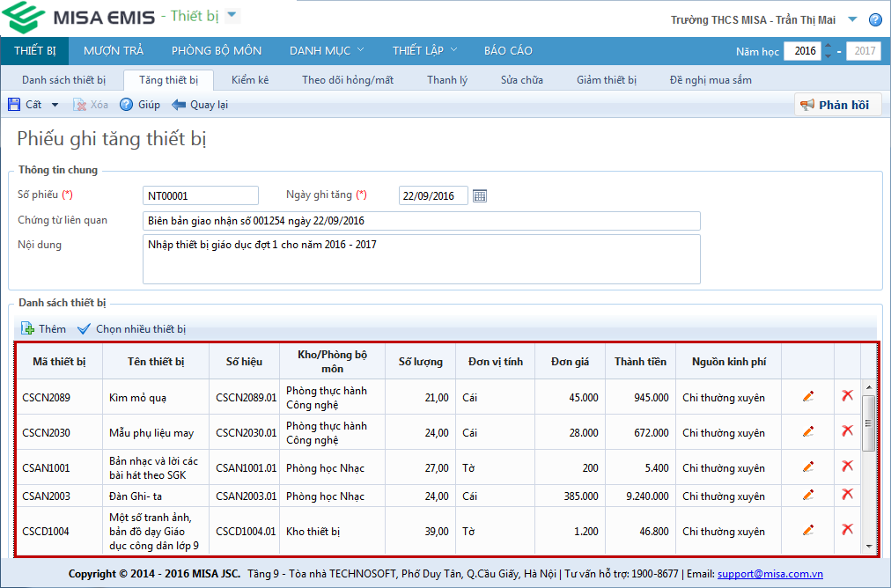The height and width of the screenshot is (588, 891).
Task: Click the help question mark icon top right
Action: click(875, 20)
